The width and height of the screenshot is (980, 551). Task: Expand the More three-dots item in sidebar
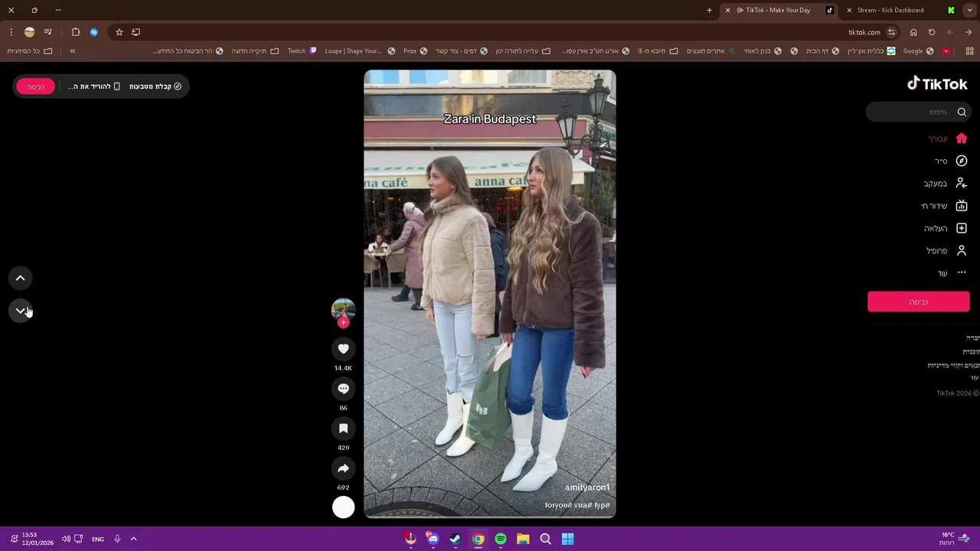(962, 272)
